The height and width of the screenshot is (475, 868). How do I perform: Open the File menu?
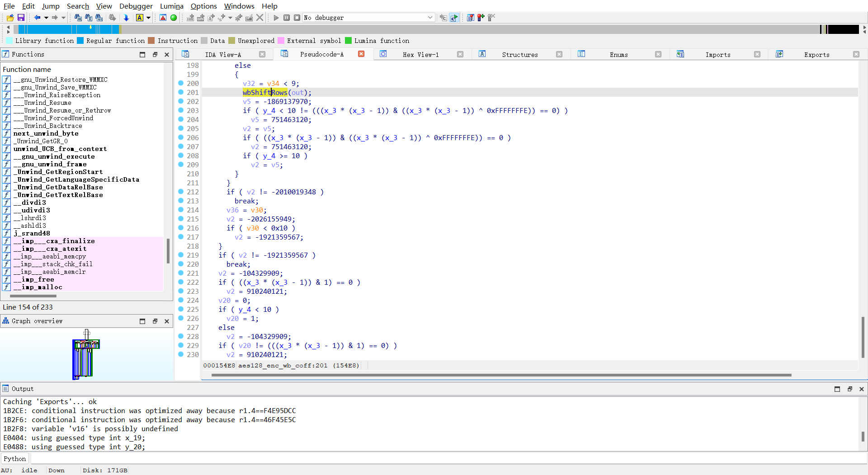tap(9, 6)
